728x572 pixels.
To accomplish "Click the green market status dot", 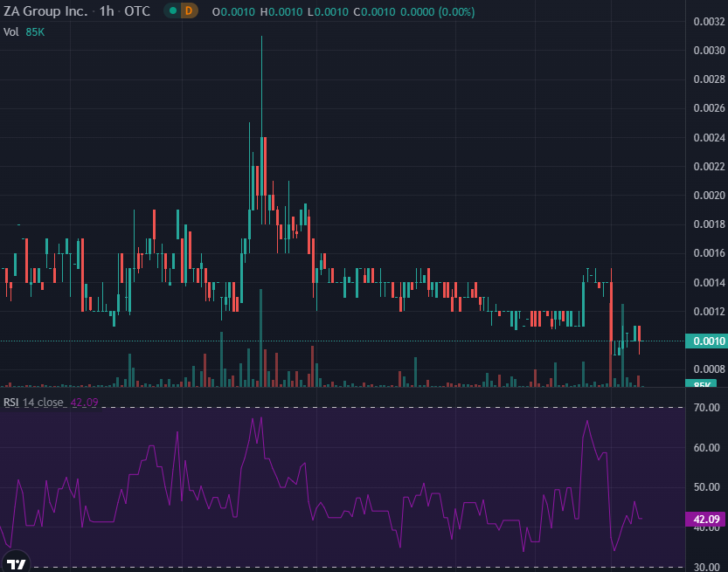I will 173,10.
